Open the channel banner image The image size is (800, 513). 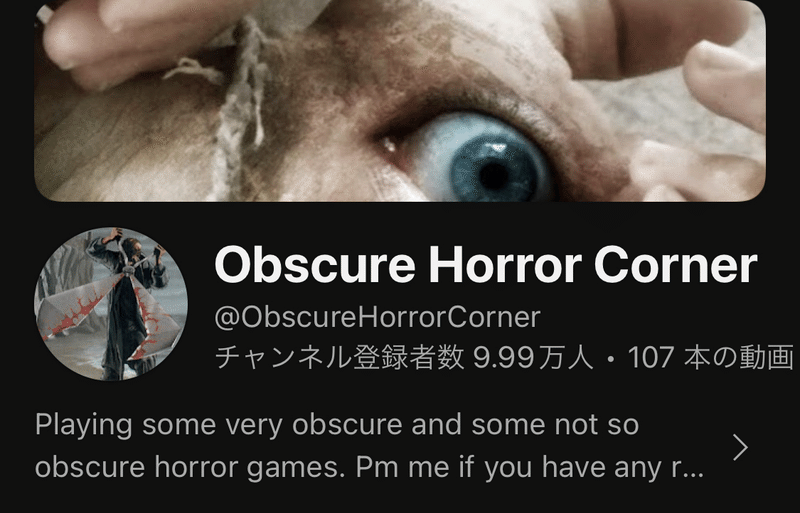tap(400, 101)
